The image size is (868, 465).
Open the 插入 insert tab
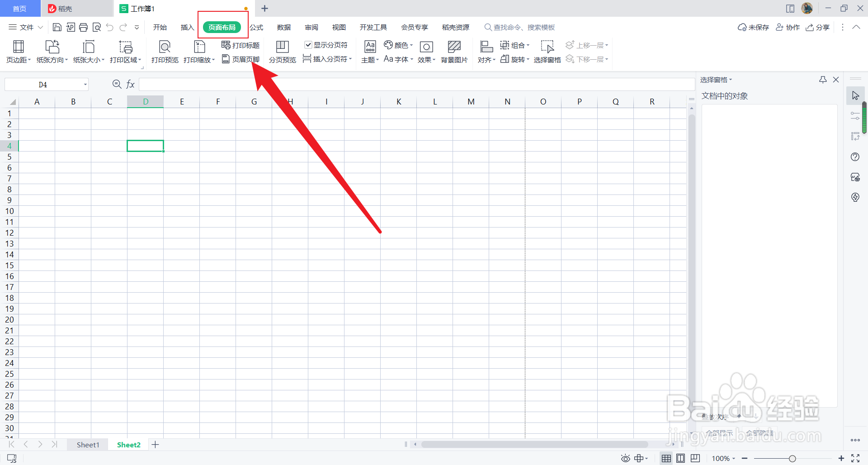[187, 27]
